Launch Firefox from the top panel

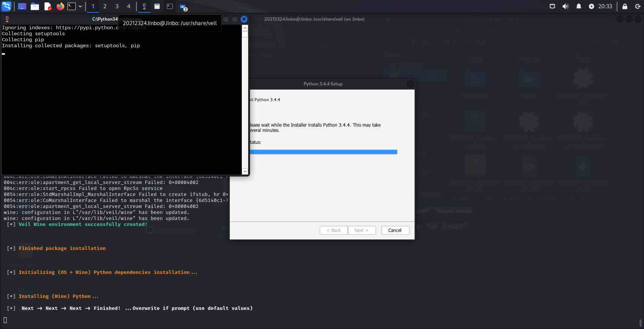tap(60, 6)
